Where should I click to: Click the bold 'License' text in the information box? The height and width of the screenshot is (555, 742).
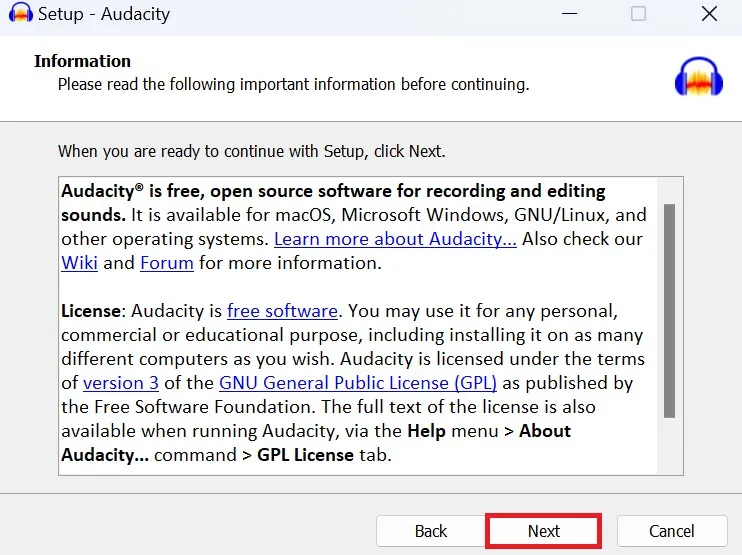pos(90,311)
